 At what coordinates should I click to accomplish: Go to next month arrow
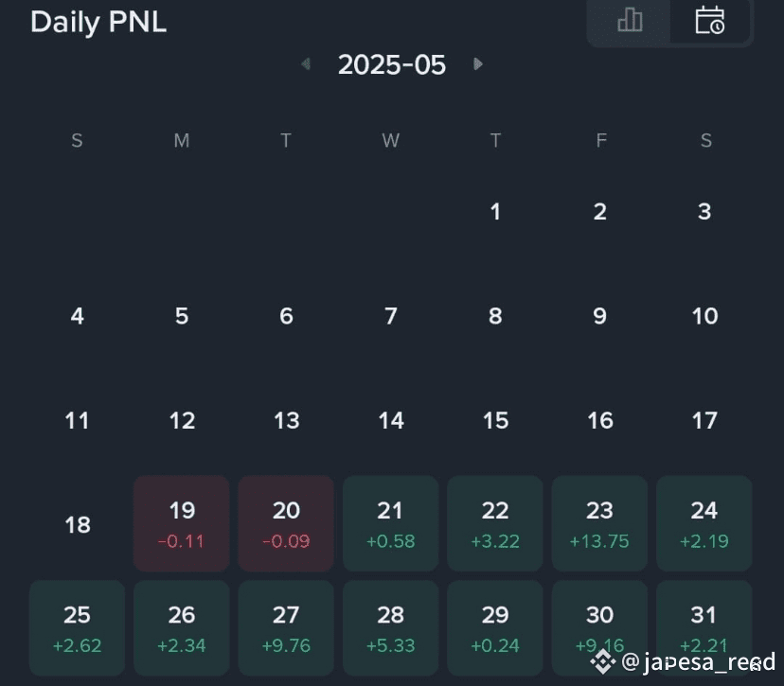tap(478, 64)
